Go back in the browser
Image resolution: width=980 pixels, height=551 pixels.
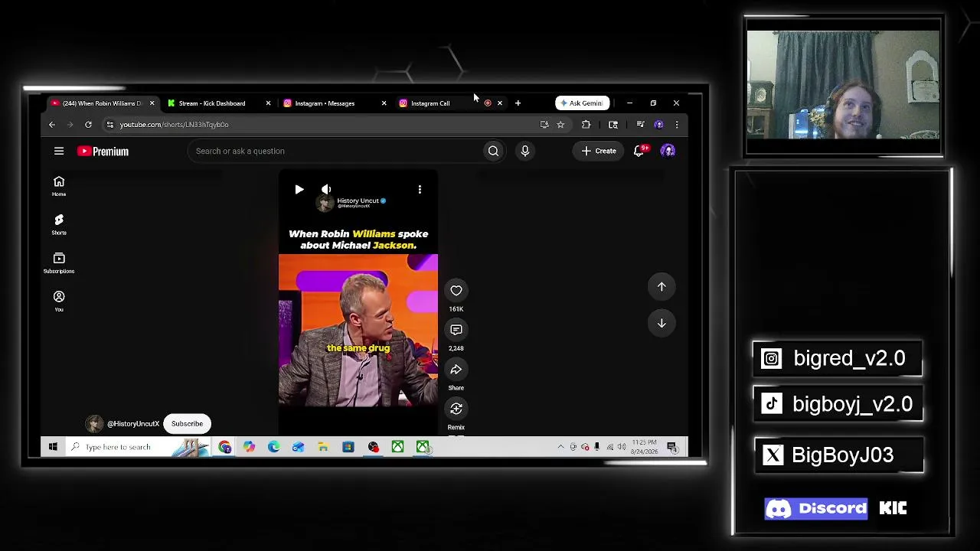point(52,125)
